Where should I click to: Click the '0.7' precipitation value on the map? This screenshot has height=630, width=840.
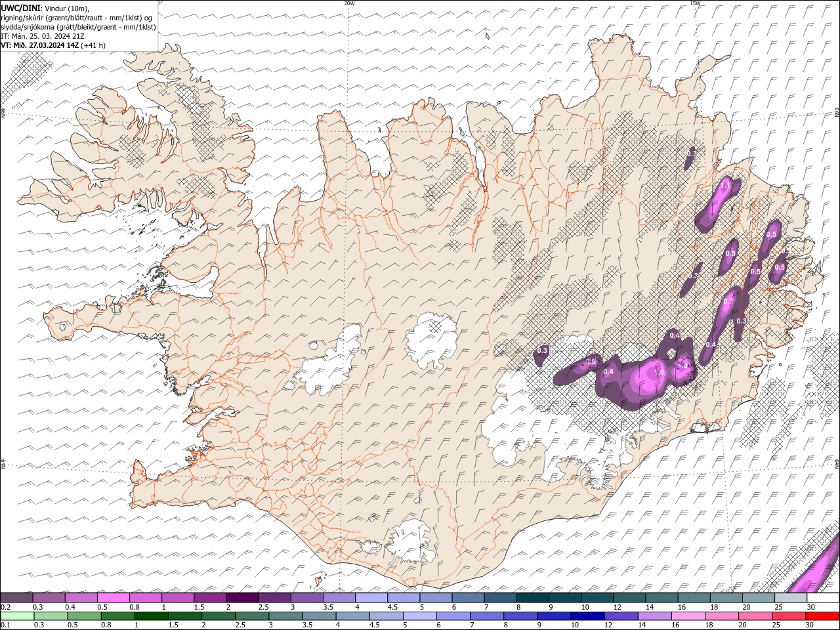coord(728,301)
